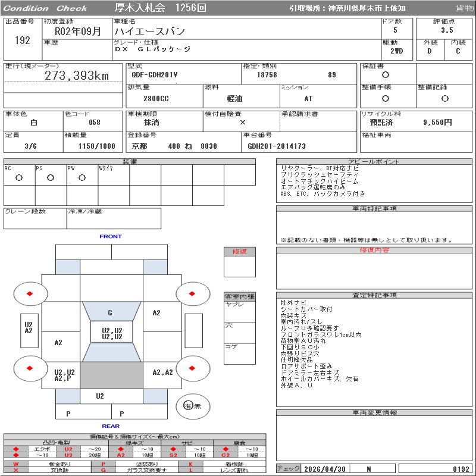Click the fuel type 軽油

pyautogui.click(x=234, y=99)
